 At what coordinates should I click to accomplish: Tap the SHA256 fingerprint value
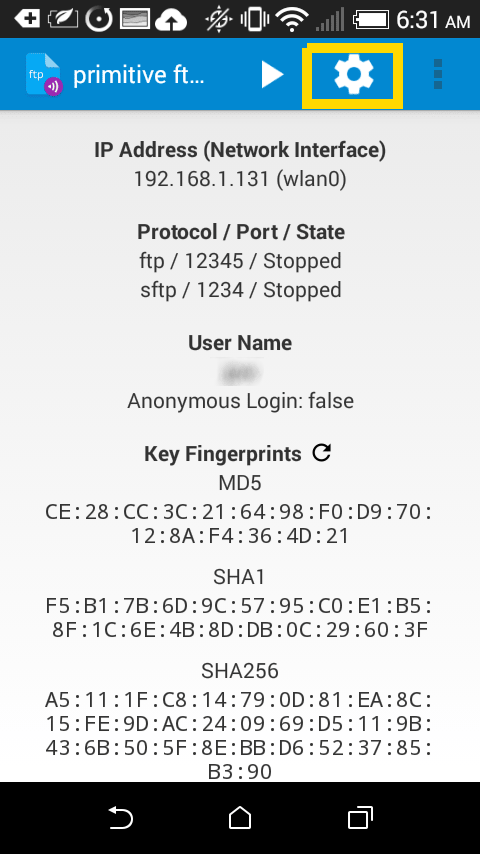(239, 735)
